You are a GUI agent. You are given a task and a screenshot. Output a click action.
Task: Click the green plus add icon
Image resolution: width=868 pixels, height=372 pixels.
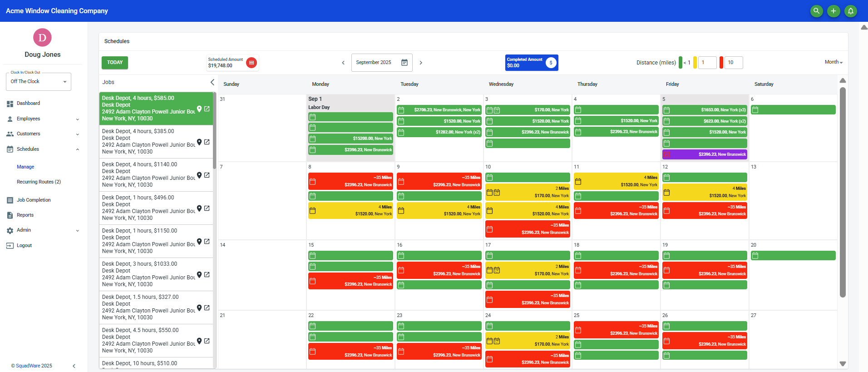[x=833, y=11]
